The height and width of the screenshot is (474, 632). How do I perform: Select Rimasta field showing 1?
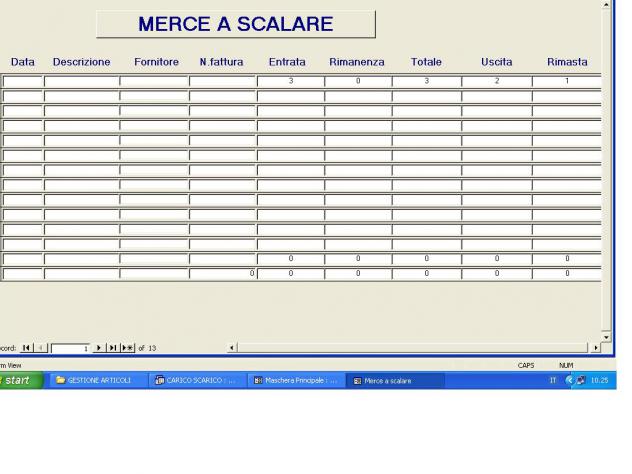pos(567,81)
